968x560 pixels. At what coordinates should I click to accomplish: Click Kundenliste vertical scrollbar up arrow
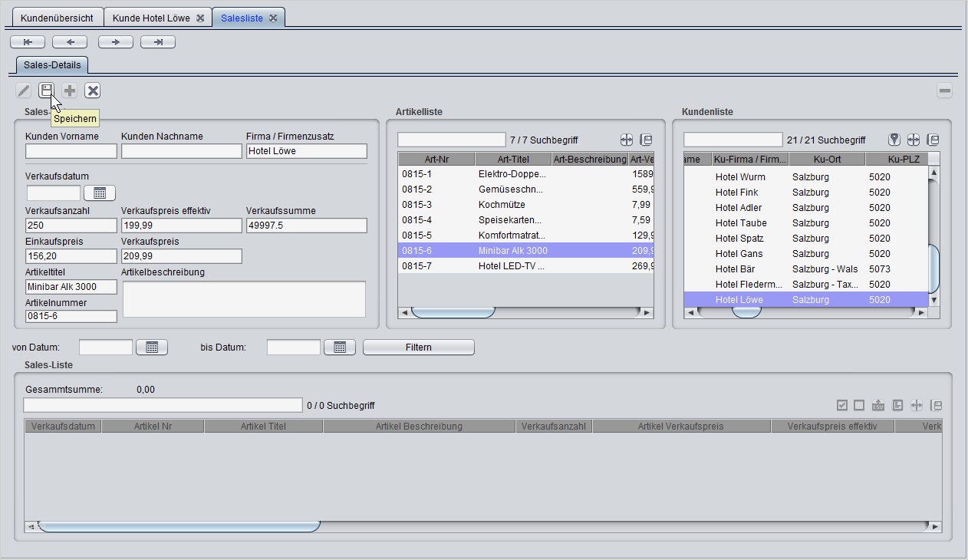[934, 173]
